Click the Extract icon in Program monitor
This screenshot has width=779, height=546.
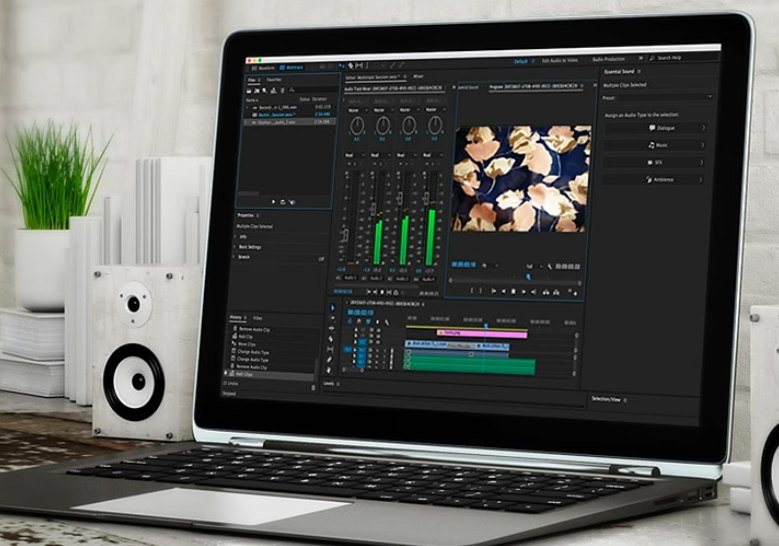(556, 293)
